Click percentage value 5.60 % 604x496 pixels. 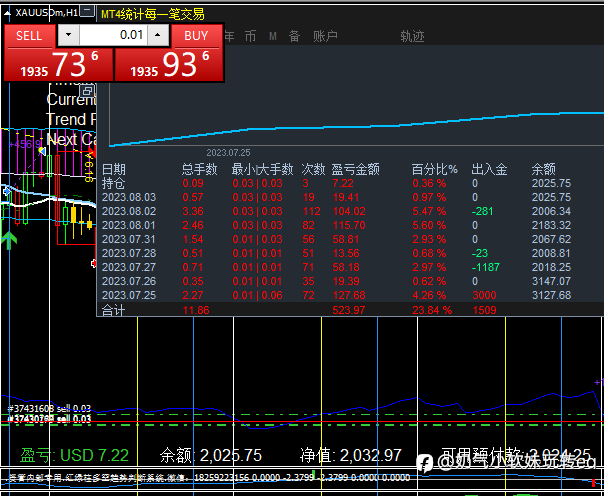[x=429, y=225]
